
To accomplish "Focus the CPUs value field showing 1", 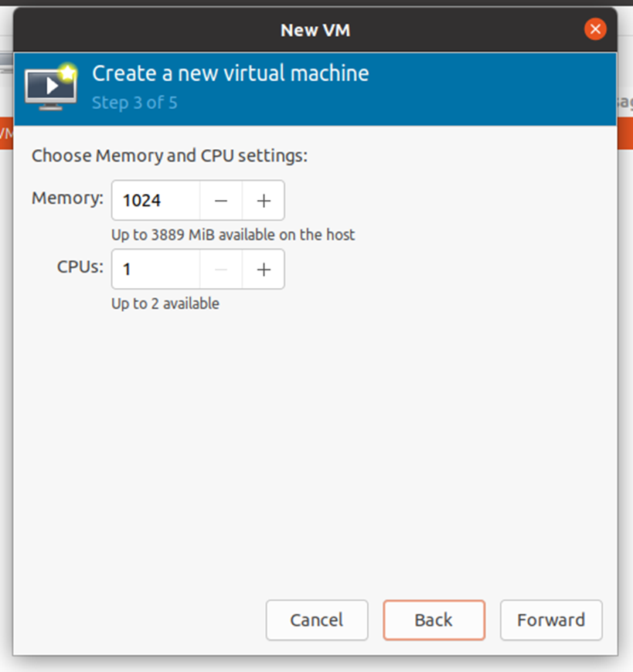I will click(x=155, y=269).
